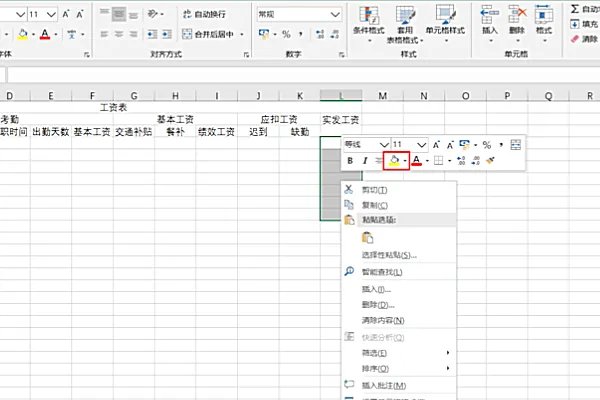The image size is (600, 400).
Task: Choose 剪切(T) from context menu
Action: point(399,190)
